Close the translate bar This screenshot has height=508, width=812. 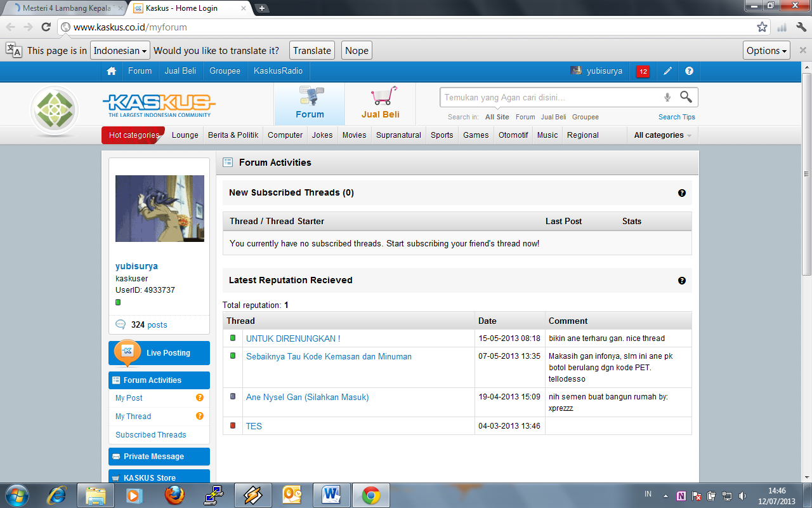pos(802,50)
